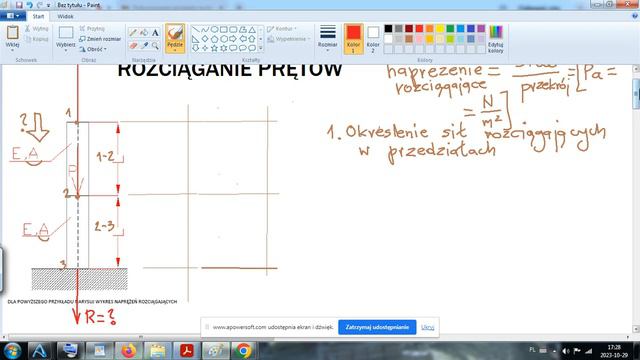Choose the triangle shape

252,30
